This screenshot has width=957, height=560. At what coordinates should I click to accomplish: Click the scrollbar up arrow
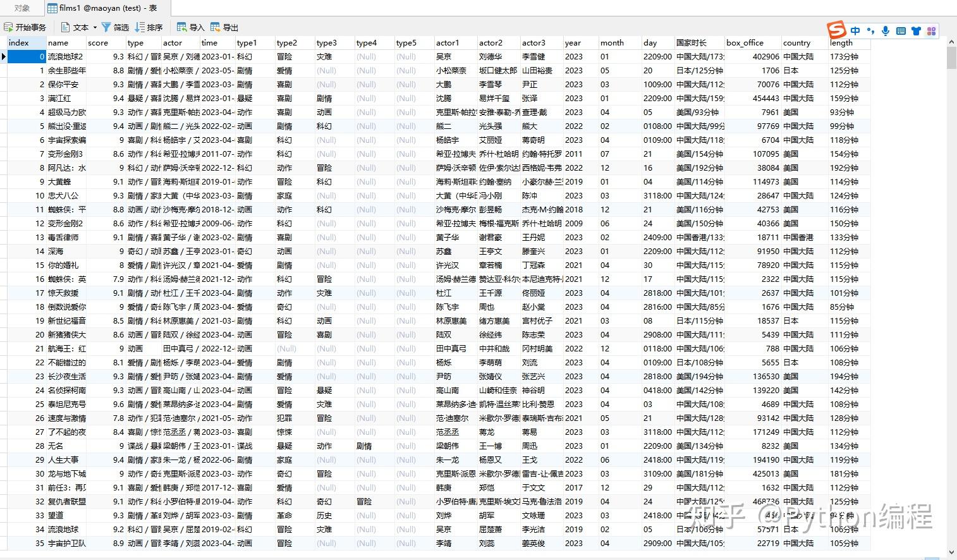coord(951,40)
